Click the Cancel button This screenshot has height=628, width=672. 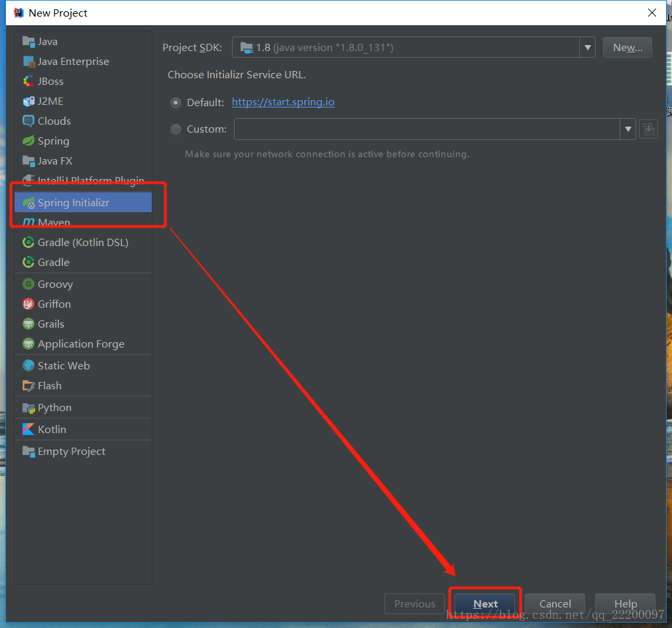(x=555, y=603)
